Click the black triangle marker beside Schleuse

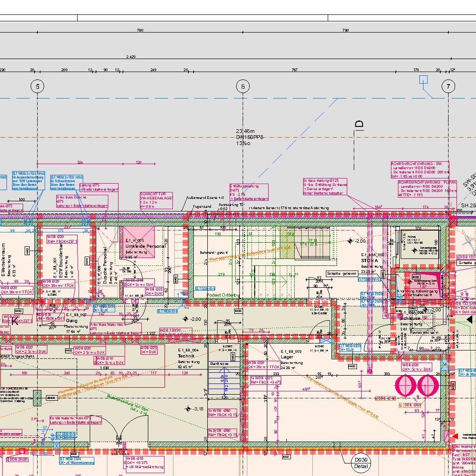pyautogui.click(x=469, y=319)
